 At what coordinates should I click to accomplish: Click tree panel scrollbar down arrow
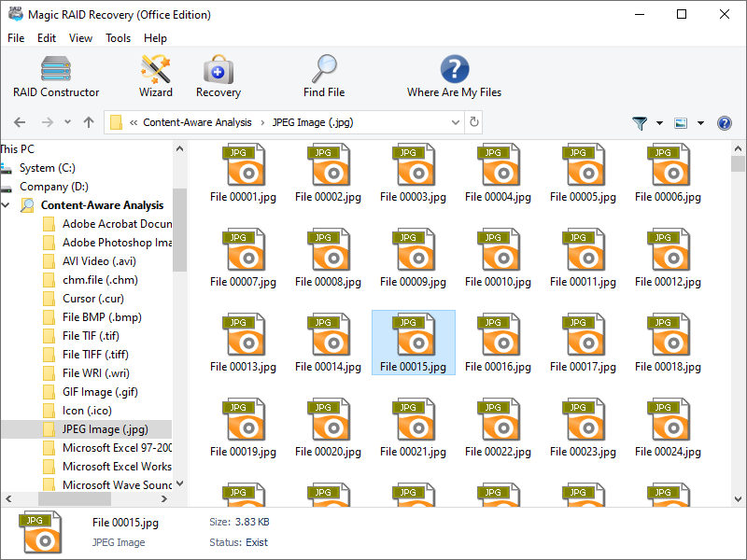pyautogui.click(x=179, y=483)
